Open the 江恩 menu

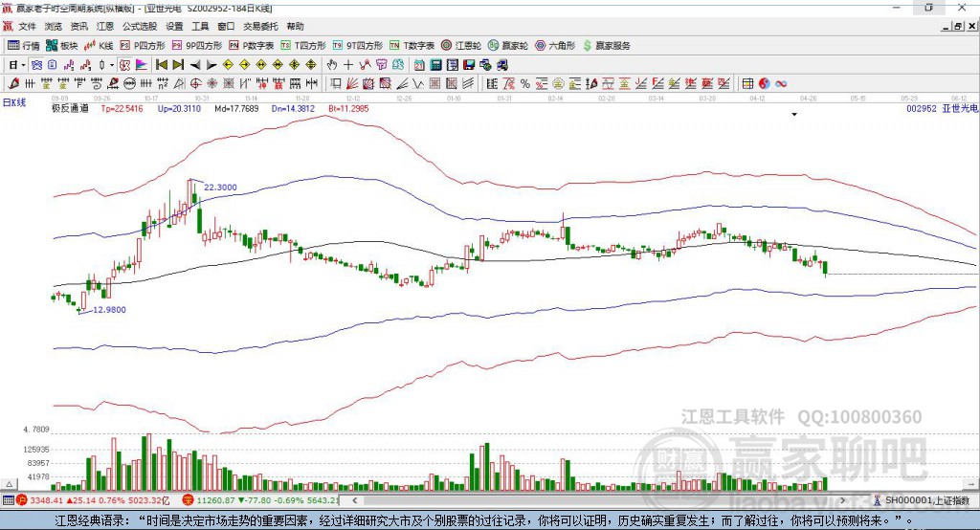[x=105, y=26]
